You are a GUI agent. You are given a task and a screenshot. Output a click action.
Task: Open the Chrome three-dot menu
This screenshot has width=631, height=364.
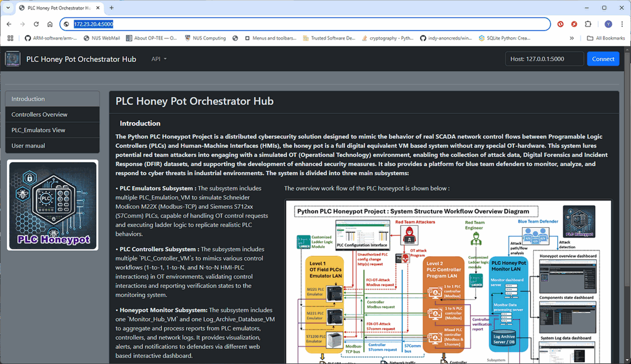click(623, 24)
